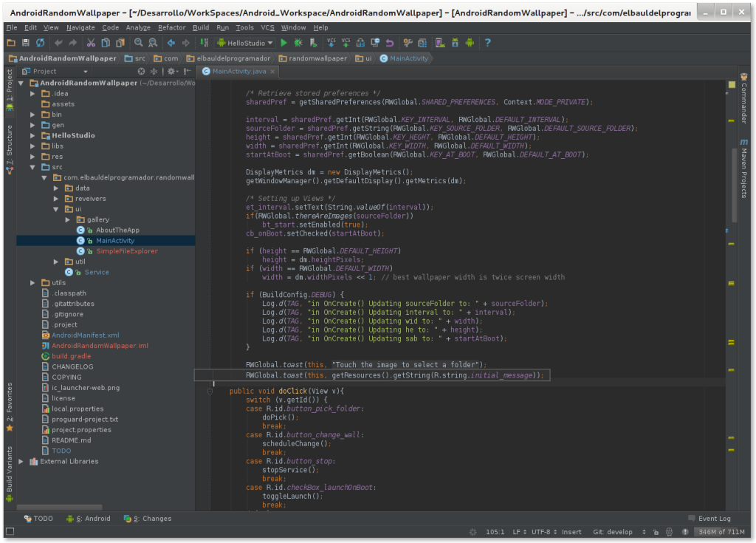This screenshot has height=543, width=756.
Task: Toggle the Project tool window side tab
Action: pos(9,90)
